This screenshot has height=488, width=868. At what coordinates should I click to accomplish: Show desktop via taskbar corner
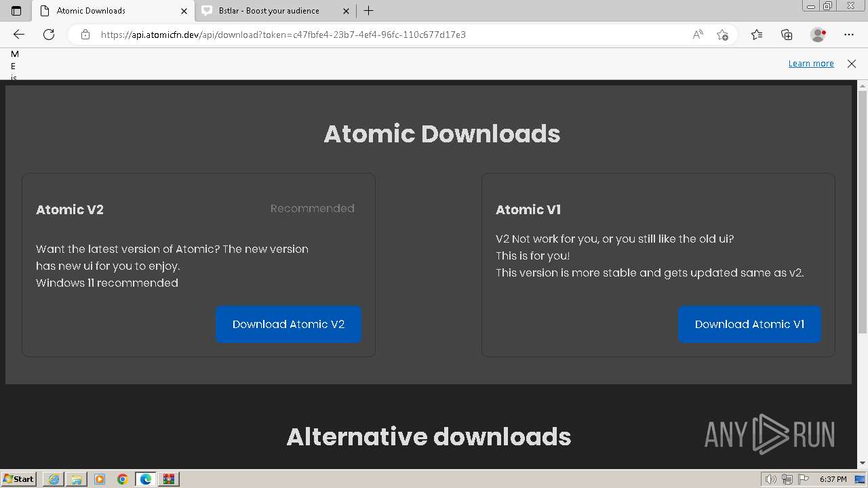pyautogui.click(x=861, y=479)
